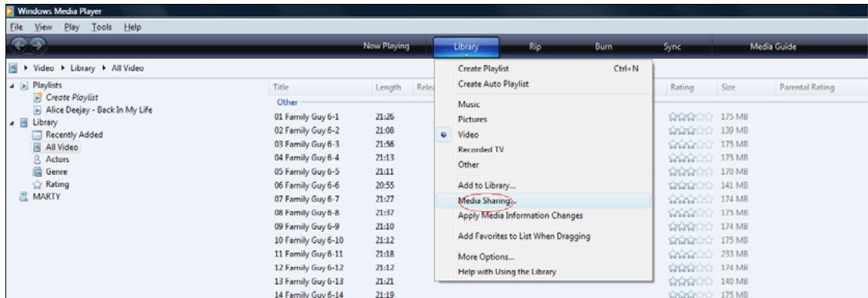Click the All Video icon in tree

(x=36, y=147)
